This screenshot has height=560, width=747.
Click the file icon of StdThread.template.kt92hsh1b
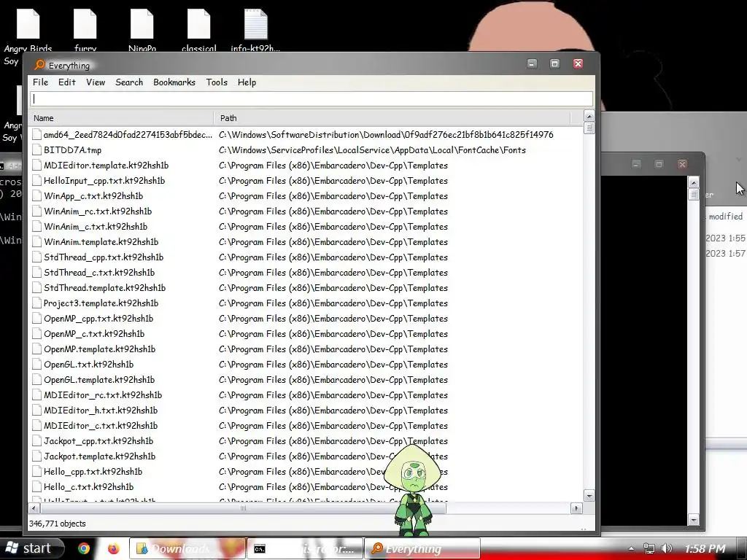tap(36, 287)
